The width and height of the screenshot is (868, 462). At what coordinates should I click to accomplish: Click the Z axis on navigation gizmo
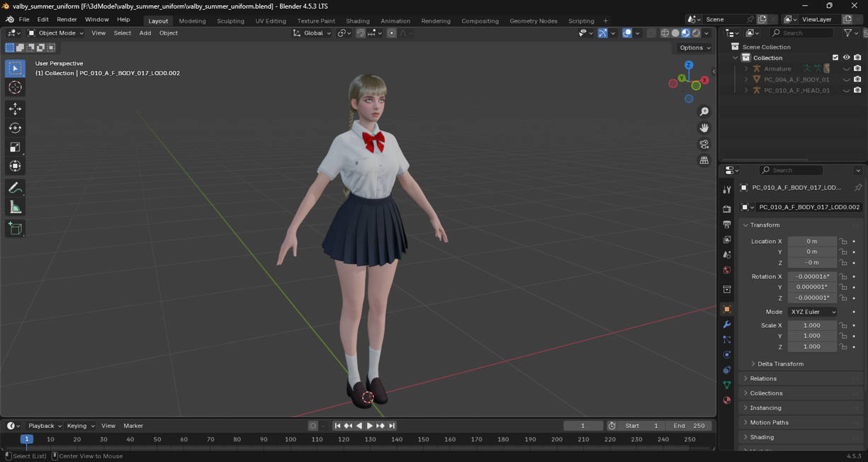coord(688,65)
